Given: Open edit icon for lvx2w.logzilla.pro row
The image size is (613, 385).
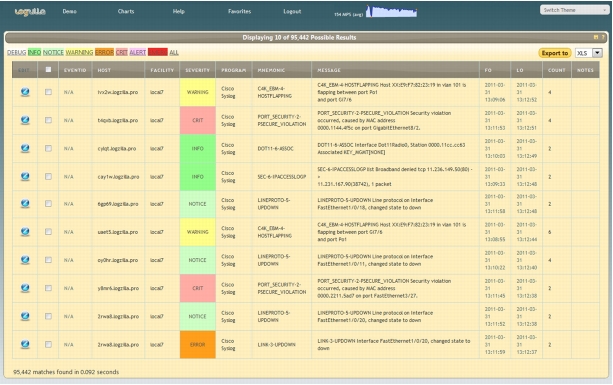Looking at the screenshot, I should [x=25, y=92].
